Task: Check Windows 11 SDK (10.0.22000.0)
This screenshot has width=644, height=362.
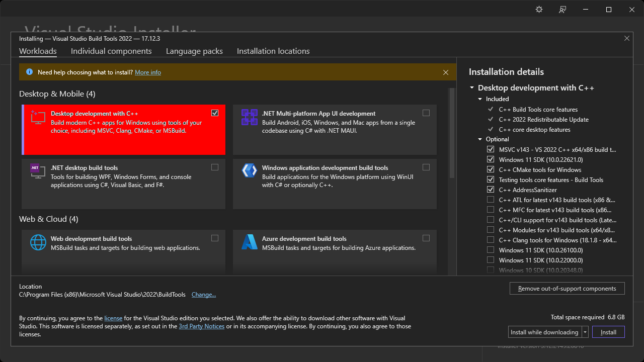Action: tap(491, 260)
